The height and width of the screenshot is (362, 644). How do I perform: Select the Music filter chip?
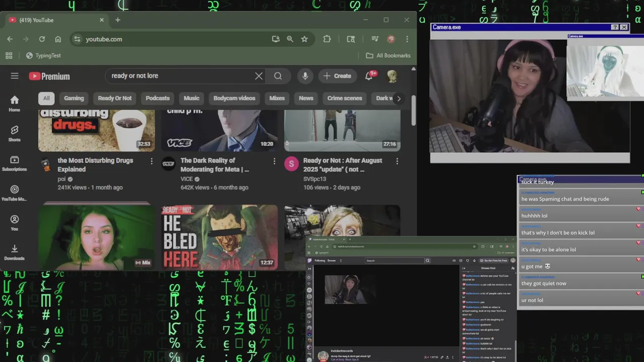click(x=192, y=98)
